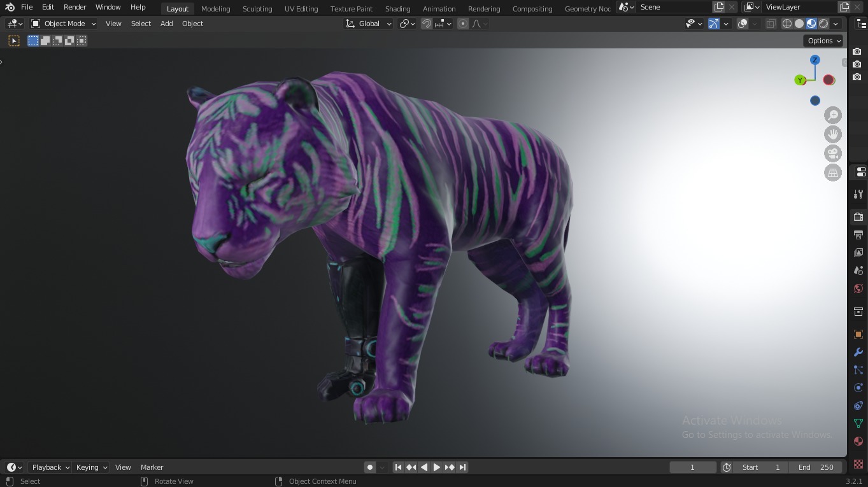Open the Object Constraints properties tab
The height and width of the screenshot is (487, 868).
point(858,406)
